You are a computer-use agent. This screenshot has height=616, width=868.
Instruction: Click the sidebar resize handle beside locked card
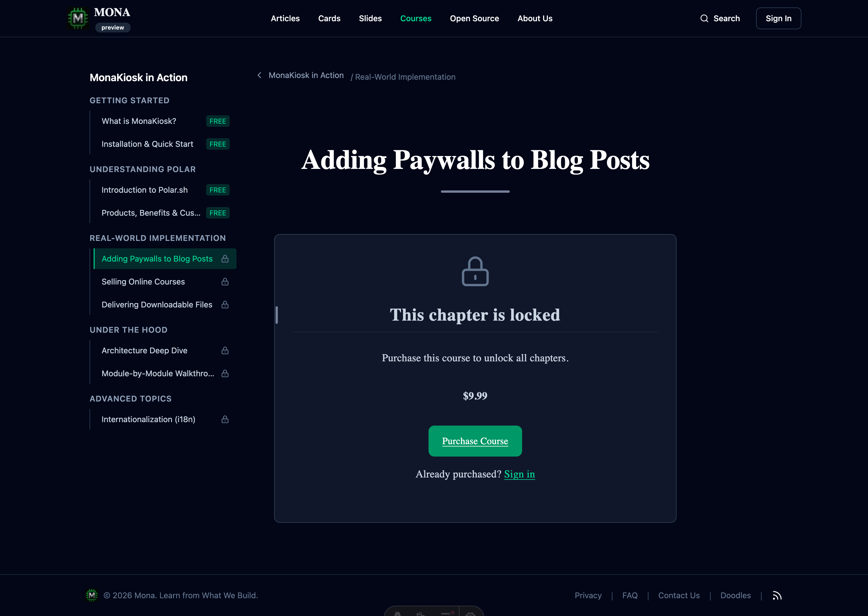coord(277,315)
